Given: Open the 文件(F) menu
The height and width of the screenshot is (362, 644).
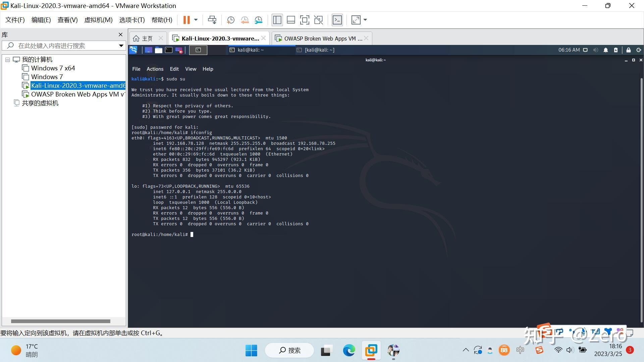Looking at the screenshot, I should 15,20.
